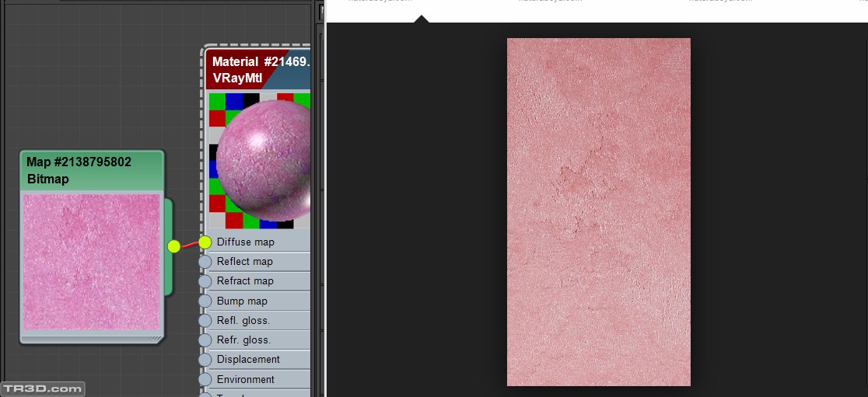This screenshot has height=397, width=868.
Task: Select the Diffuse map slot label
Action: 245,242
